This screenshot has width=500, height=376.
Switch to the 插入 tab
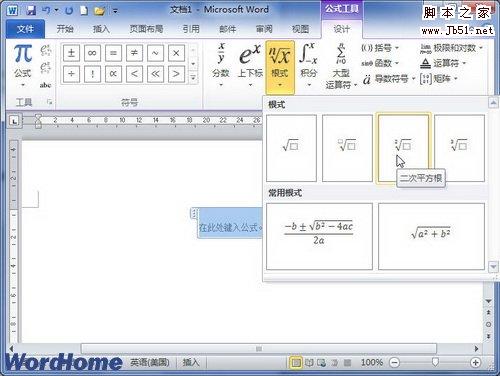pos(101,29)
